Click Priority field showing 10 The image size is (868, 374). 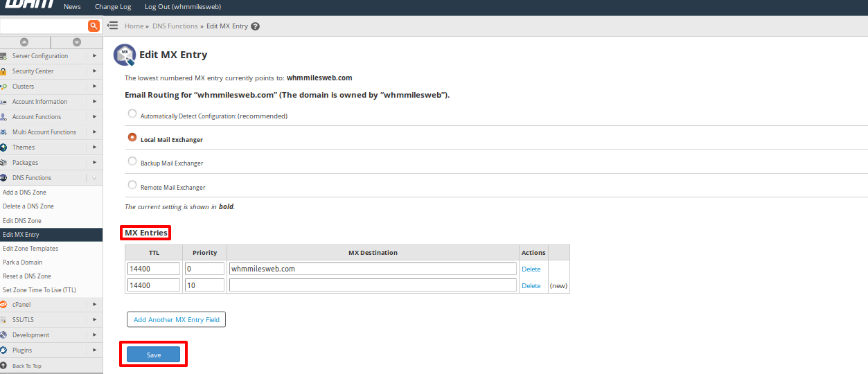tap(205, 285)
